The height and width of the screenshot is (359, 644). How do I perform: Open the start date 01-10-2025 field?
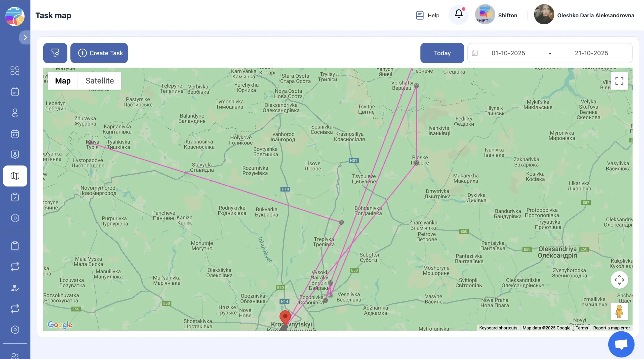(508, 53)
